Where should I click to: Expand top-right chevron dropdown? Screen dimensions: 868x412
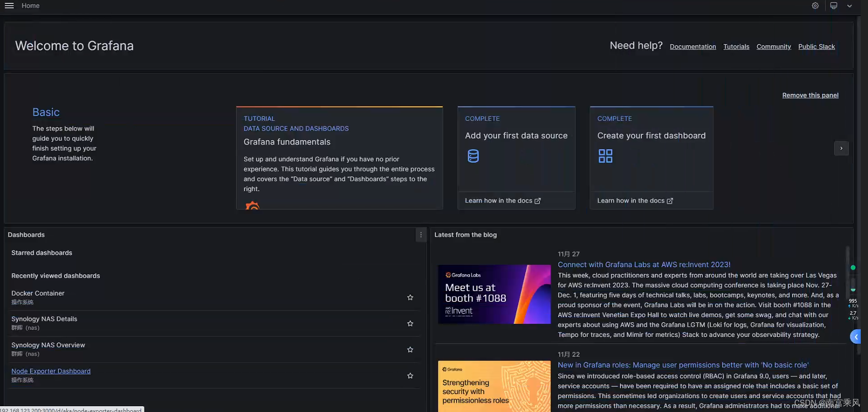point(850,6)
